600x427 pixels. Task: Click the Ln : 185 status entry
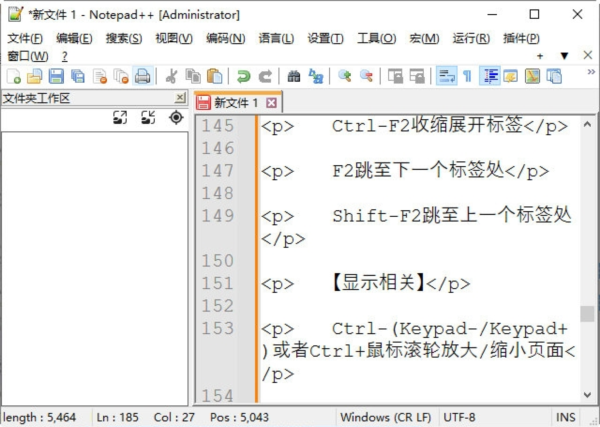117,417
